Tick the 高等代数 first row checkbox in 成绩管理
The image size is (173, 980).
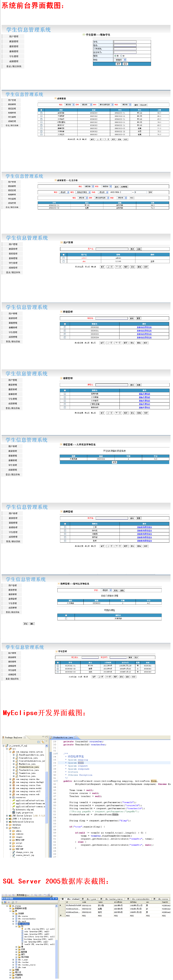coord(41,113)
